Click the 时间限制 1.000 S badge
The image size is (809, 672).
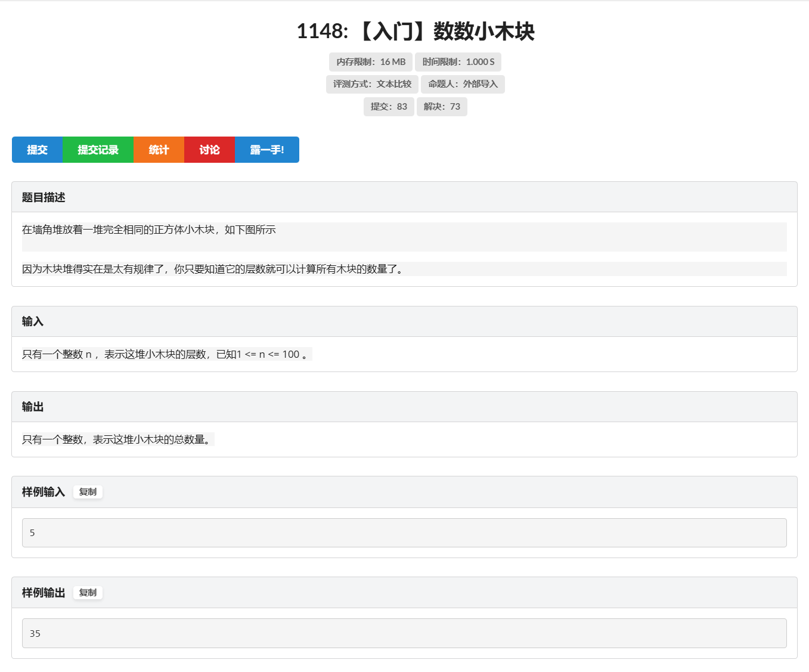(x=458, y=61)
